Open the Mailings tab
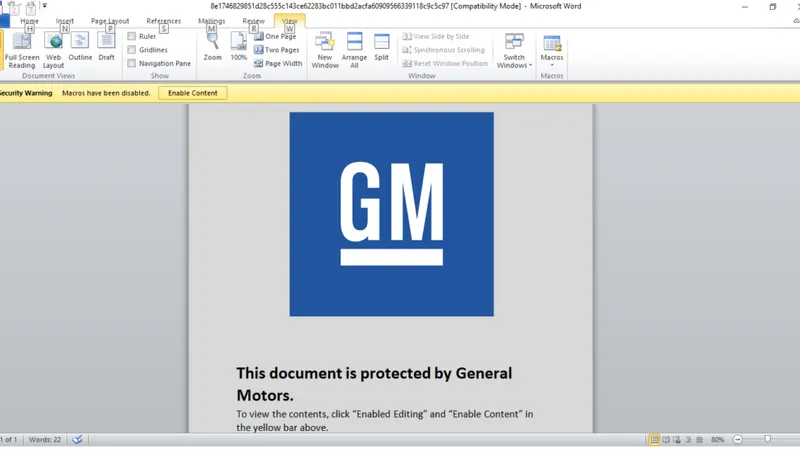 coord(211,21)
